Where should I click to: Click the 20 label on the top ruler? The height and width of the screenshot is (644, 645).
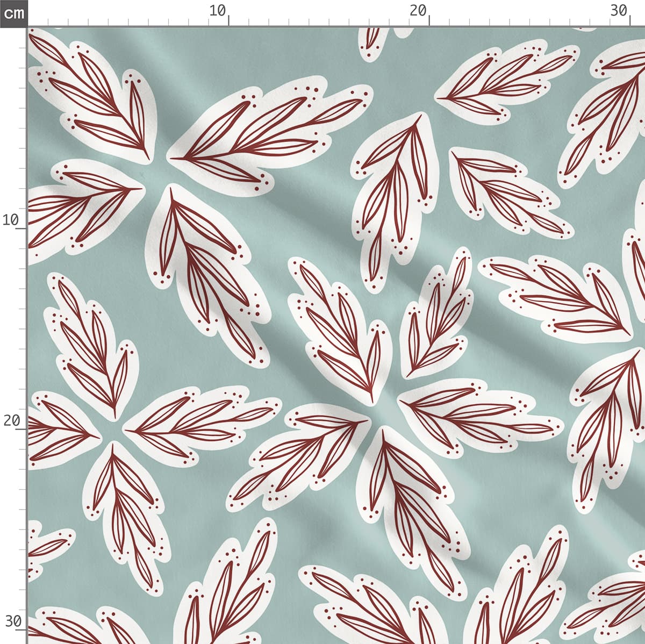418,11
